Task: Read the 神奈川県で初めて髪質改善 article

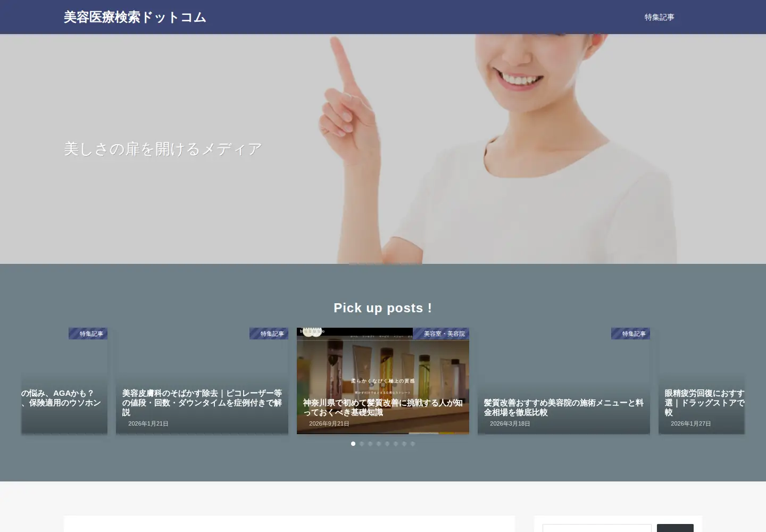Action: (x=383, y=408)
